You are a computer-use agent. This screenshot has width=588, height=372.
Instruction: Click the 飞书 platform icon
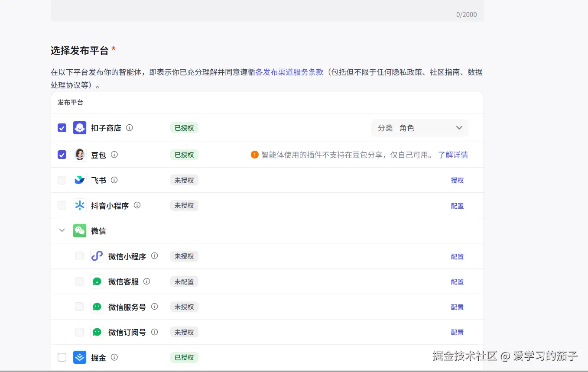pos(80,180)
